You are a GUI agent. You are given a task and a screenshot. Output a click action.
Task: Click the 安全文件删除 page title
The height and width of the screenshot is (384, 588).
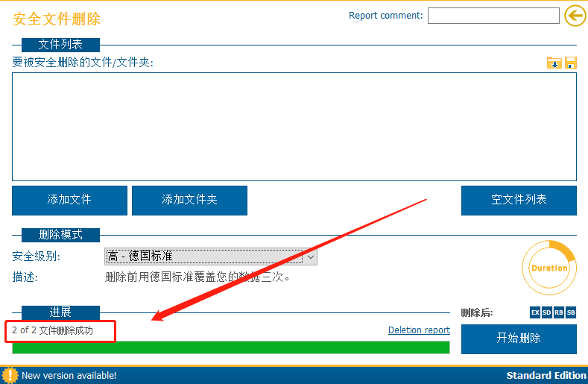(57, 19)
